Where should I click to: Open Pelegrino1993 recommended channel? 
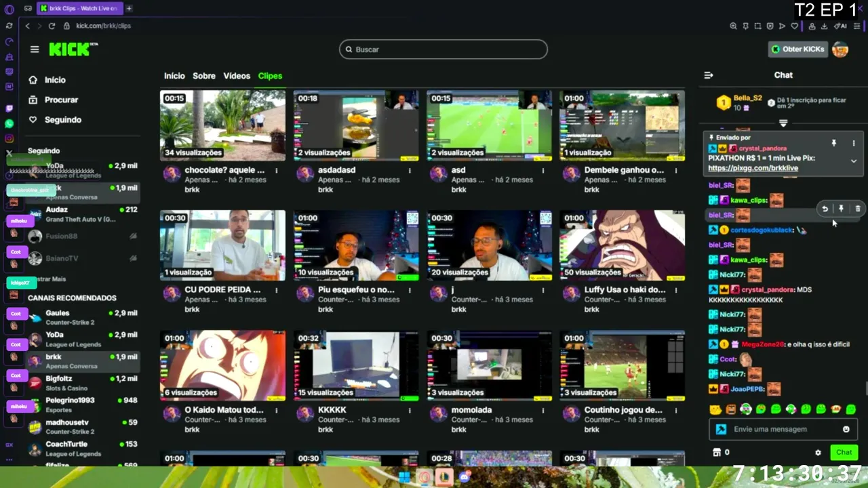tap(81, 405)
